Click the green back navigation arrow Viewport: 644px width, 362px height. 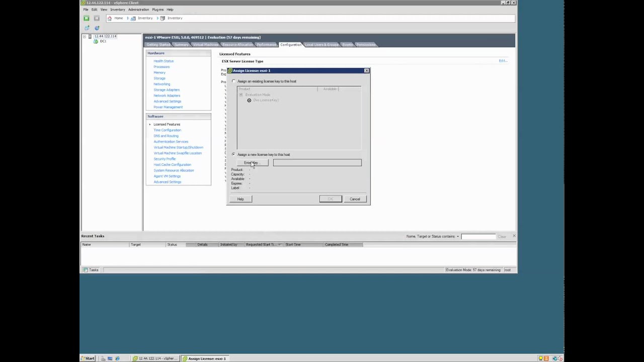point(87,18)
